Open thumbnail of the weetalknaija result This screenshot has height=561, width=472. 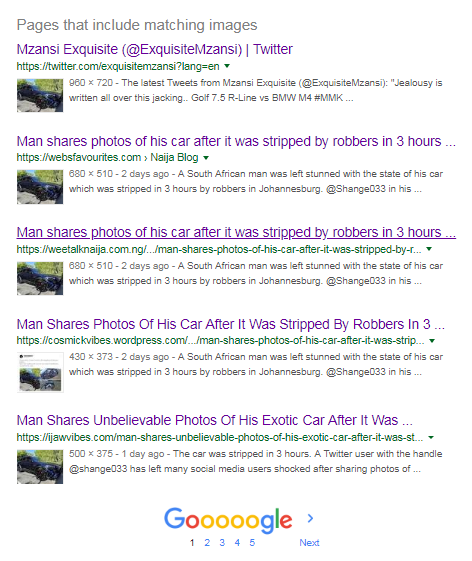tap(40, 279)
